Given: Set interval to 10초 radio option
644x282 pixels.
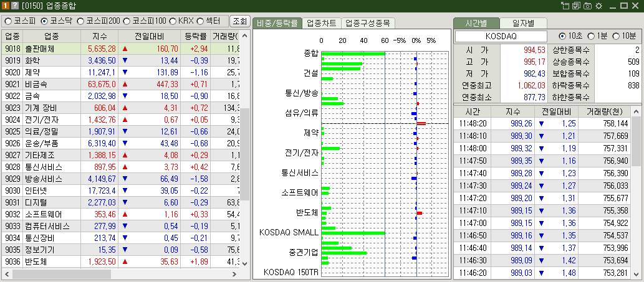Looking at the screenshot, I should point(562,36).
